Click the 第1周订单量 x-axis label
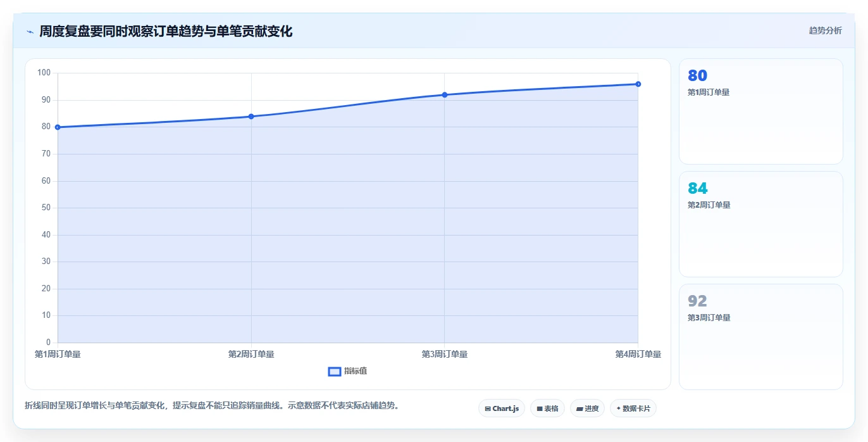The image size is (868, 442). [x=58, y=355]
